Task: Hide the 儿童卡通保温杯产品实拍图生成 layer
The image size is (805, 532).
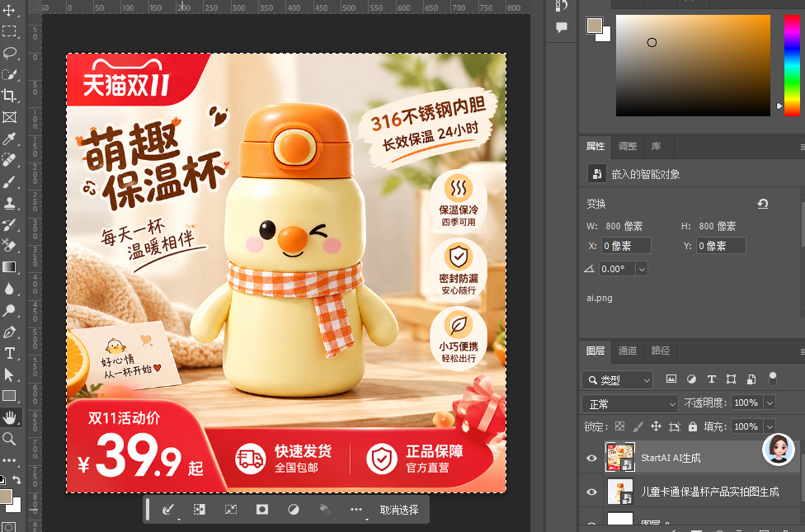Action: coord(591,492)
